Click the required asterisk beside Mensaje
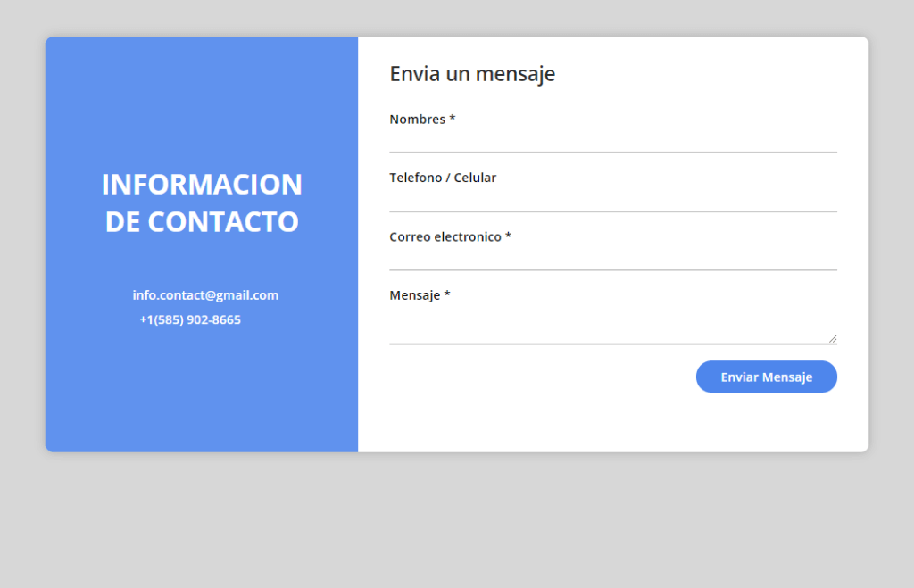This screenshot has width=914, height=588. point(447,296)
